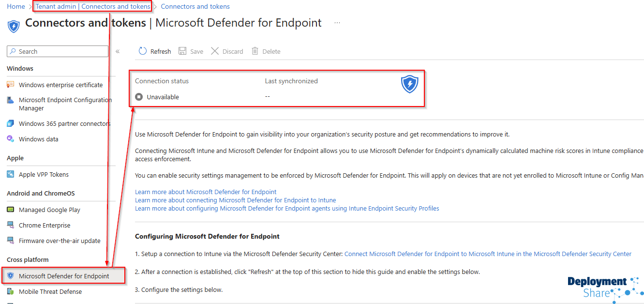Click the Delete trash icon

click(x=255, y=51)
